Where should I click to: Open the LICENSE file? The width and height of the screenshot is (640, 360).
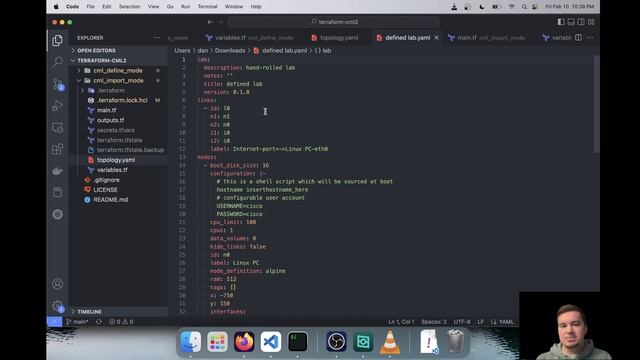[x=105, y=190]
